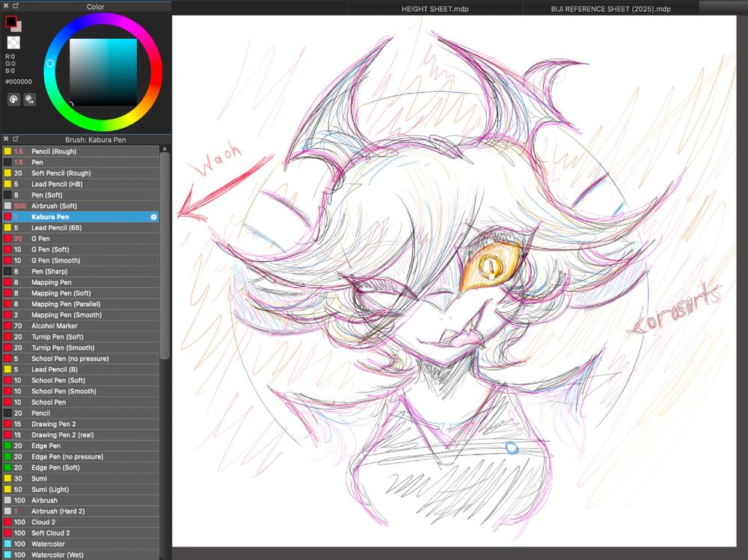Click the #000000 hex color value

click(19, 81)
